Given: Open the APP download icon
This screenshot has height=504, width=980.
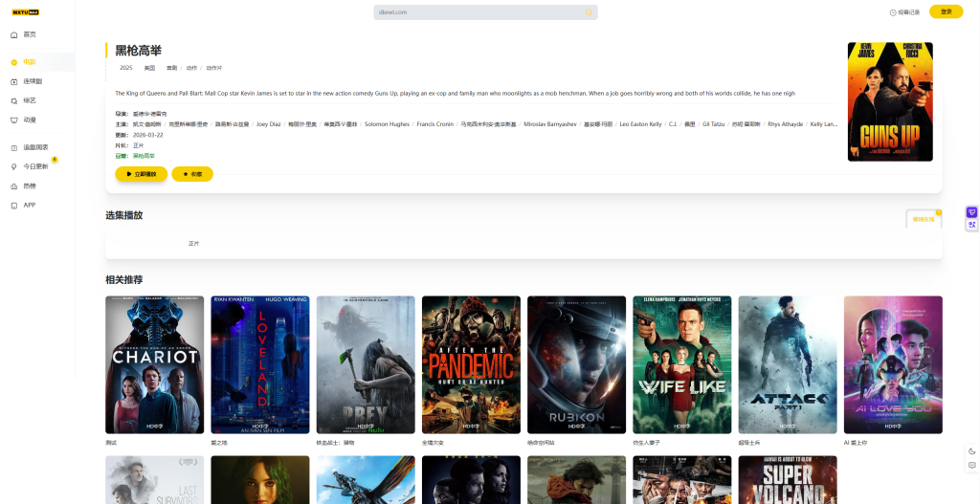Looking at the screenshot, I should (x=14, y=205).
